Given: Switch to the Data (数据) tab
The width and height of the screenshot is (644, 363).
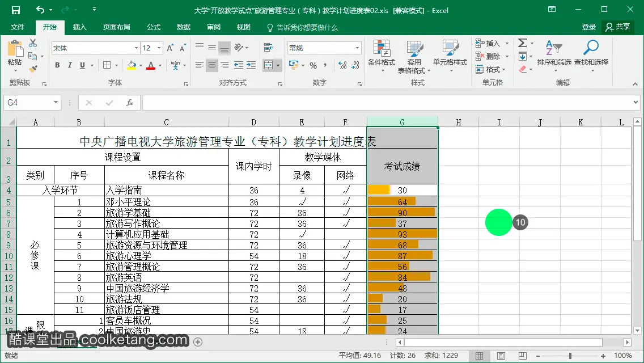Looking at the screenshot, I should tap(184, 27).
